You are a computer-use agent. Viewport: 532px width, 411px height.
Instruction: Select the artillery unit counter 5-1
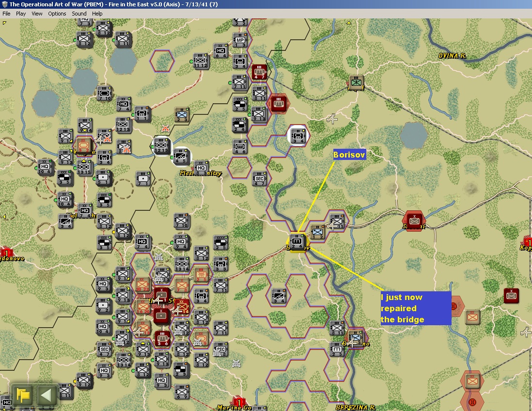tap(103, 177)
